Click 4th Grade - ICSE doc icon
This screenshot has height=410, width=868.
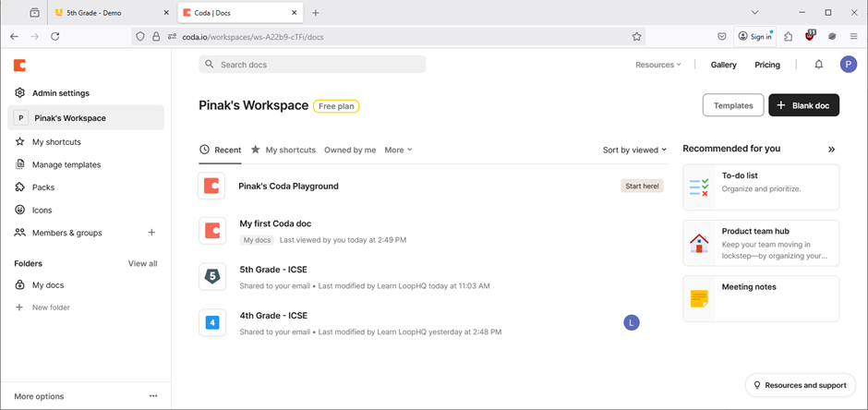[212, 322]
